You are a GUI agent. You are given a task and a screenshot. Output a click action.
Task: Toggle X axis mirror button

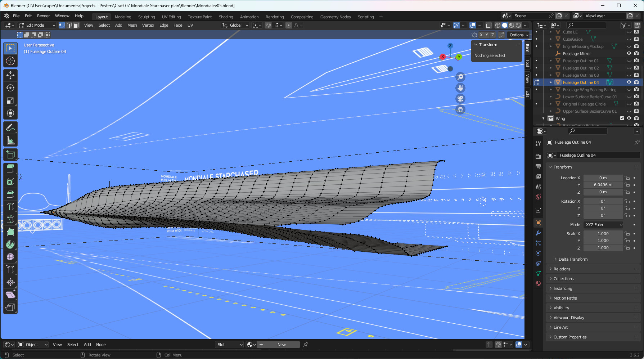(x=481, y=35)
